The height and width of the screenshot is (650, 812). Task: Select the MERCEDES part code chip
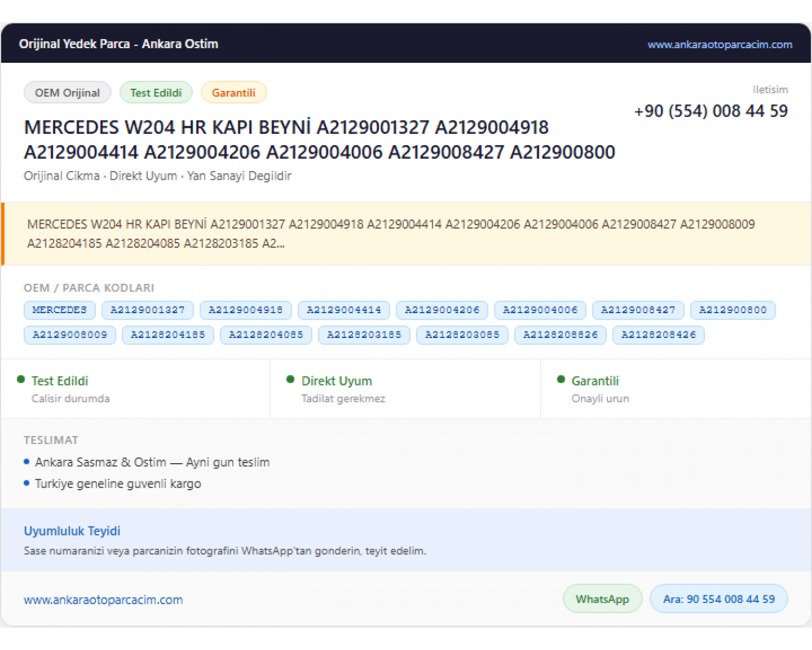pos(60,310)
